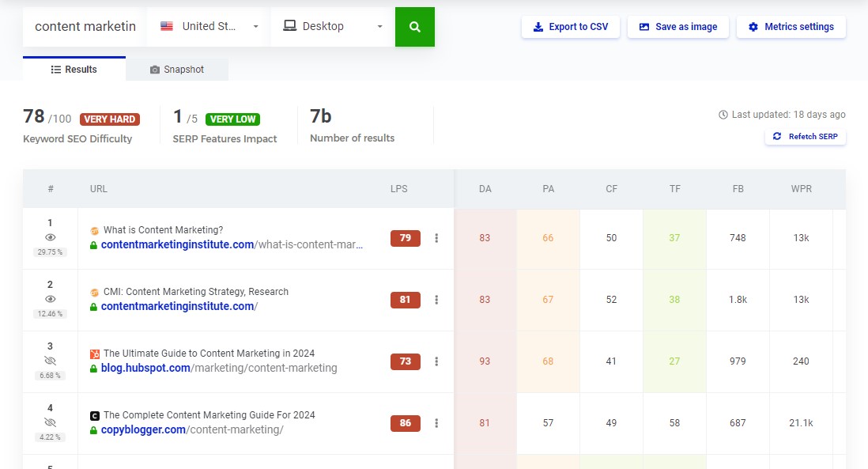Click 'CMI: Content Marketing Strategy, Research' title
The width and height of the screenshot is (868, 469).
(196, 291)
